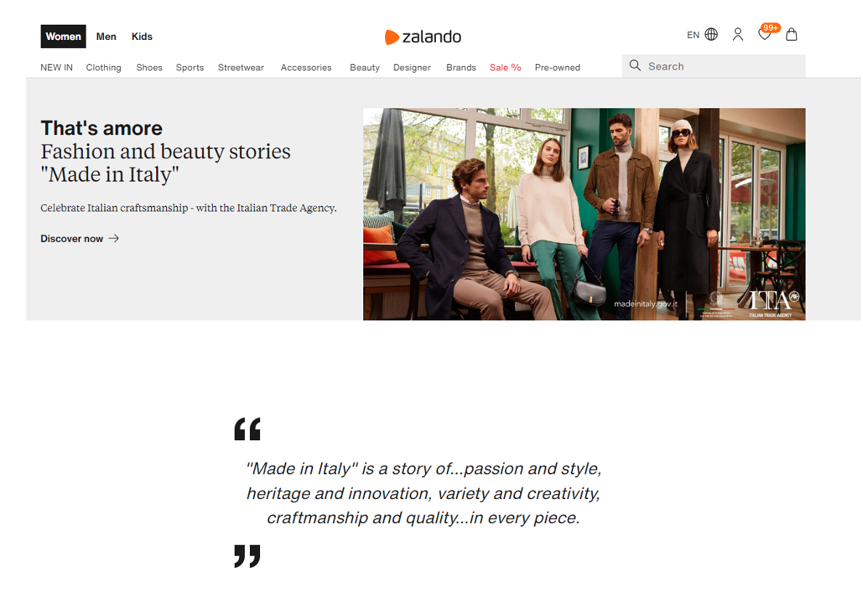
Task: Open the red Sale % link
Action: click(x=505, y=68)
